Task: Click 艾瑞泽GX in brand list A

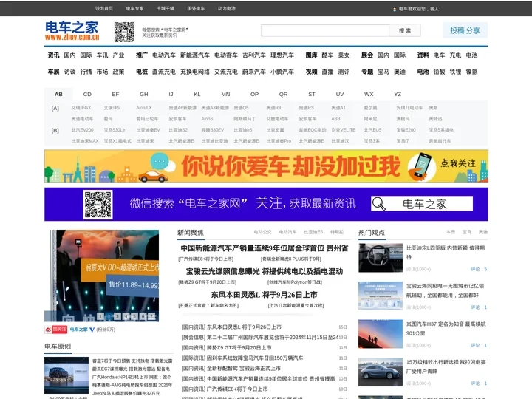Action: coord(81,108)
